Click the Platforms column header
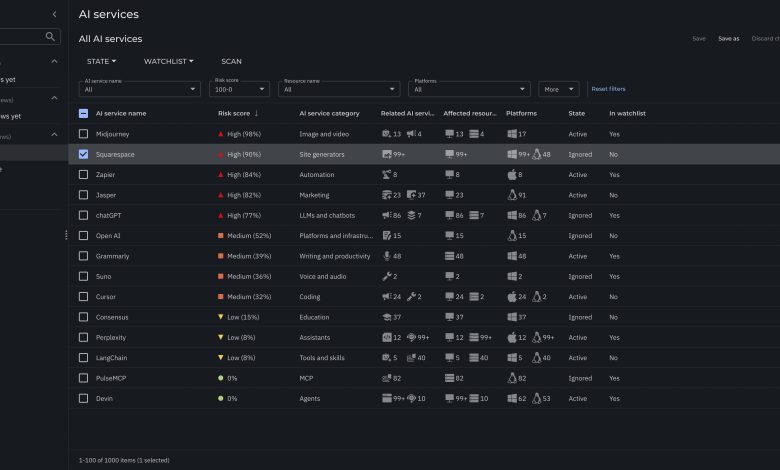Screen dimensions: 780x470 (x=521, y=113)
